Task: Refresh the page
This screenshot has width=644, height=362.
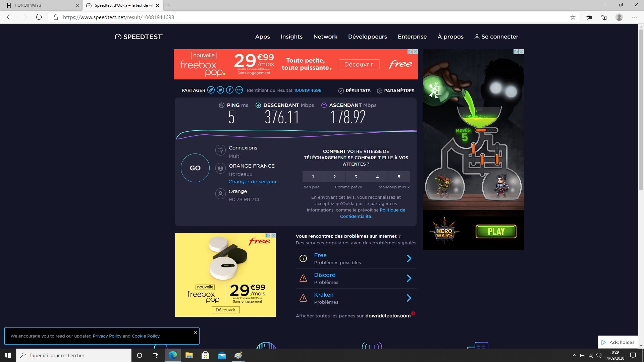Action: tap(39, 17)
